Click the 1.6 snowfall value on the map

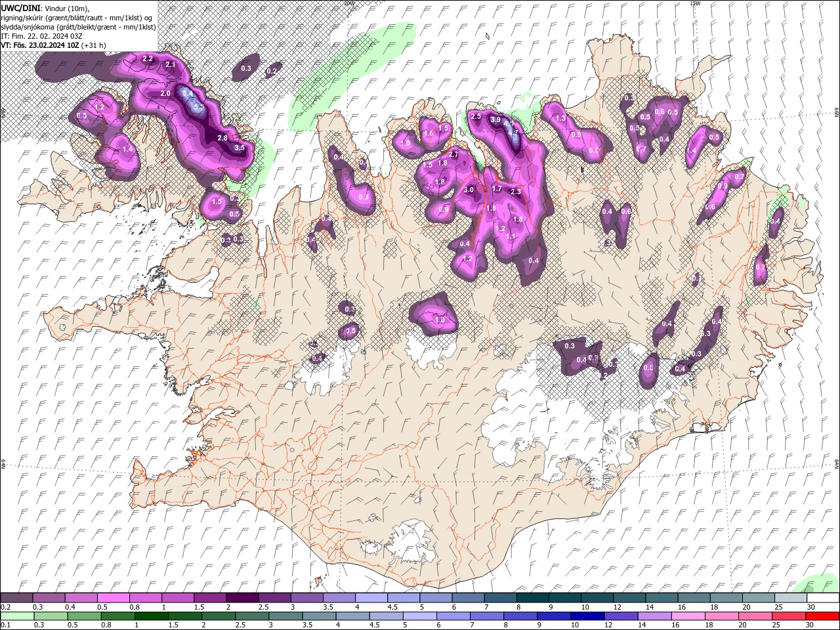(429, 133)
